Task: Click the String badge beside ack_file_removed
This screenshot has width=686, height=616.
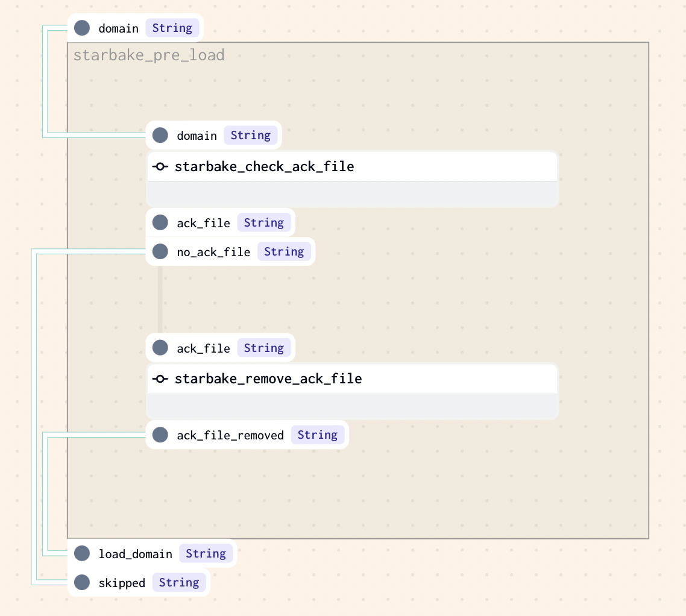Action: click(x=318, y=435)
